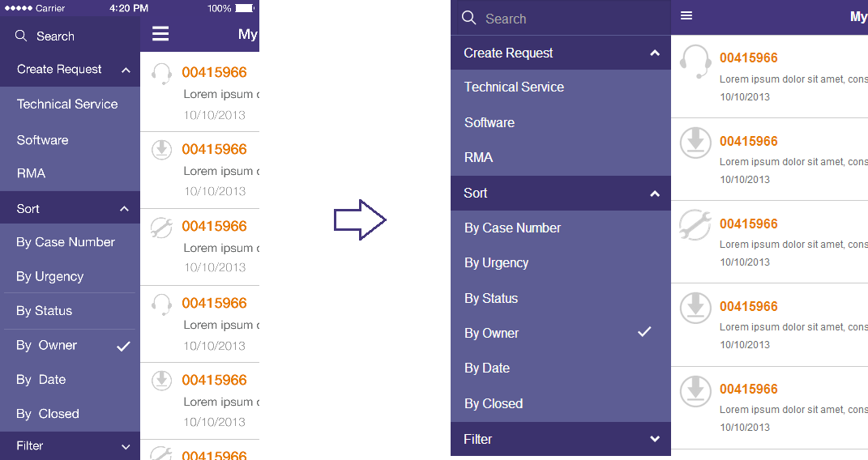Viewport: 868px width, 460px height.
Task: Click the second case's Lorem ipsum text, right mockup
Action: coord(793,161)
